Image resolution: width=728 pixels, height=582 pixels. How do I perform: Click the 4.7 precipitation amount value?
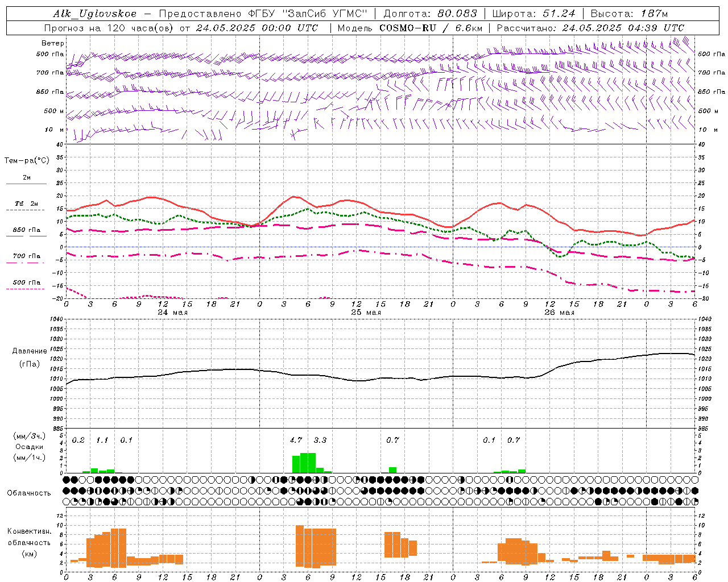click(x=296, y=440)
